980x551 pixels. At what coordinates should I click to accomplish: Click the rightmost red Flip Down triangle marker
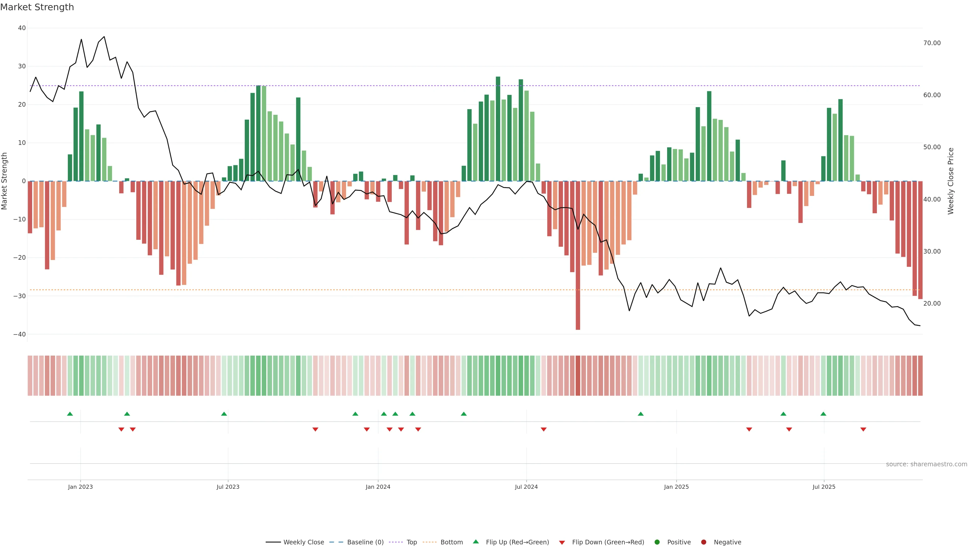coord(863,429)
